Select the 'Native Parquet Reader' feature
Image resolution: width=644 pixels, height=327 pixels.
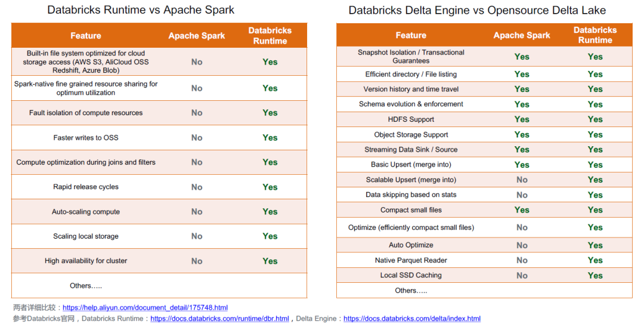[411, 260]
